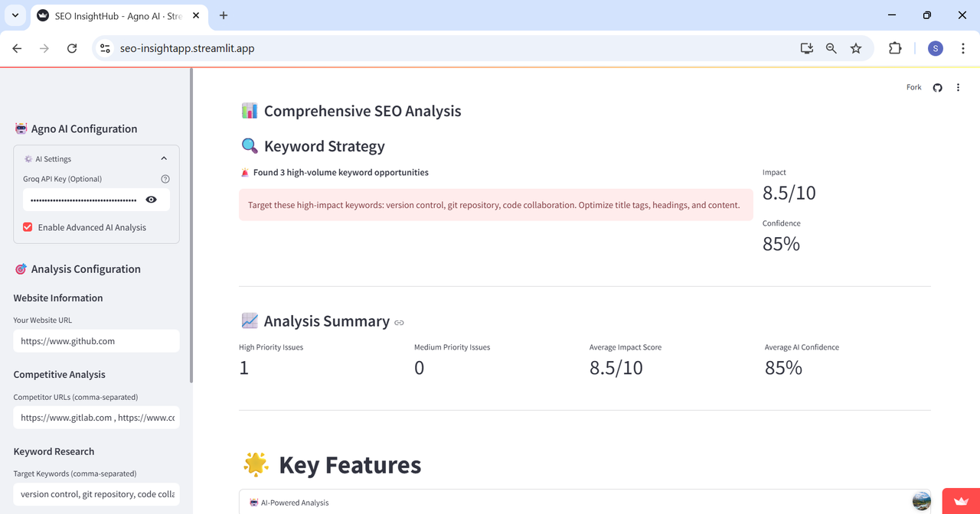The height and width of the screenshot is (514, 980).
Task: Bookmark this page with star icon
Action: tap(856, 48)
